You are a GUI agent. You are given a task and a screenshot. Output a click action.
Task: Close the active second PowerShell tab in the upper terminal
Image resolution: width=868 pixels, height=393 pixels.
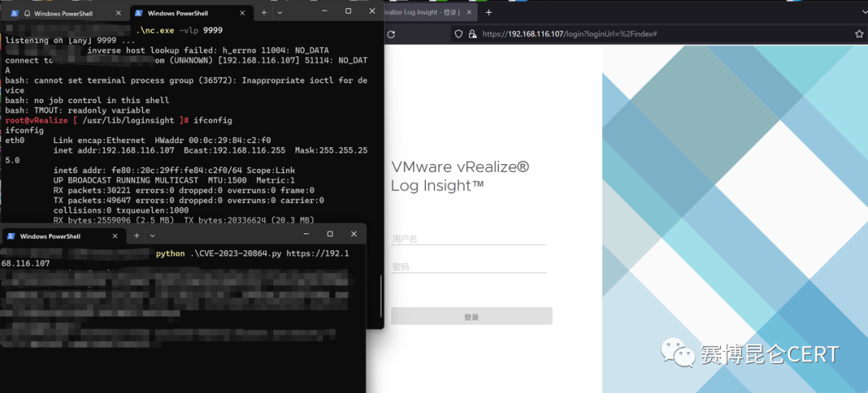click(x=243, y=13)
